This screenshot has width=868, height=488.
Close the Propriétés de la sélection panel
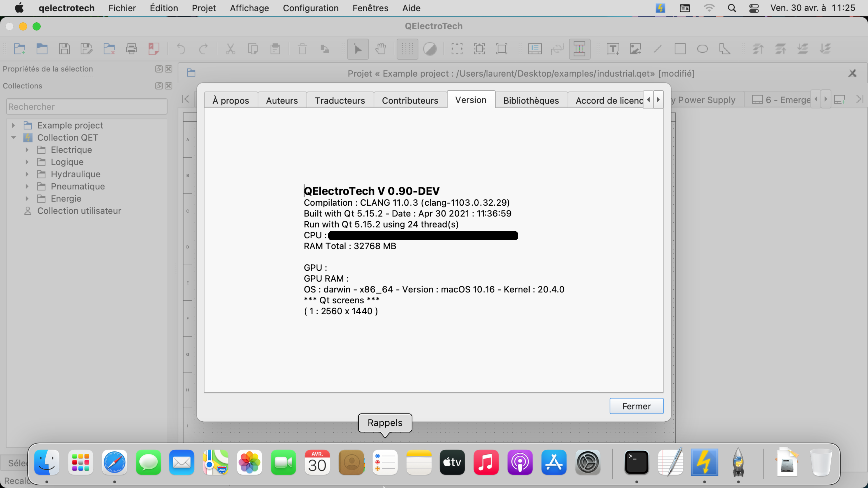(168, 69)
